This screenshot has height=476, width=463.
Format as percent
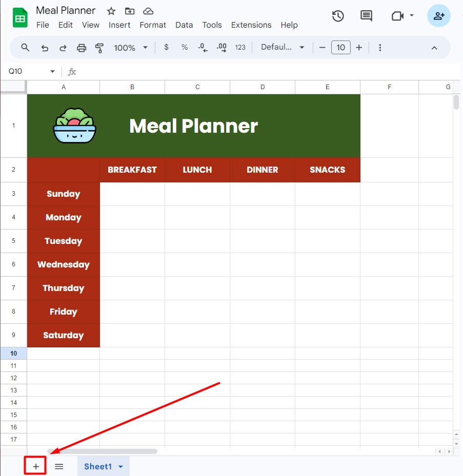coord(185,47)
